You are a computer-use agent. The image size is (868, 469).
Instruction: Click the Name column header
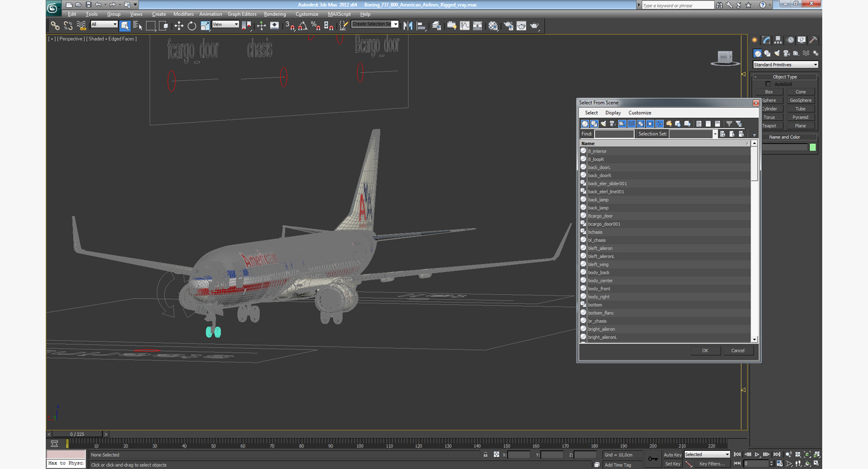(664, 143)
